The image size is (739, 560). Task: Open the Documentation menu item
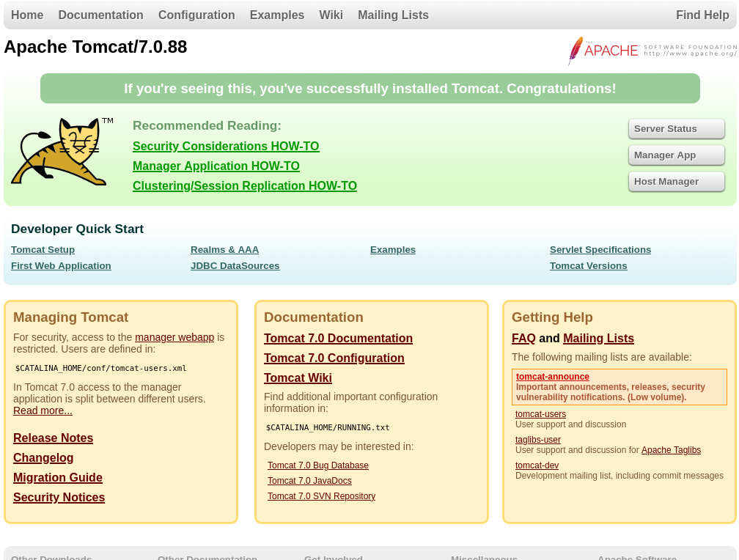point(100,15)
